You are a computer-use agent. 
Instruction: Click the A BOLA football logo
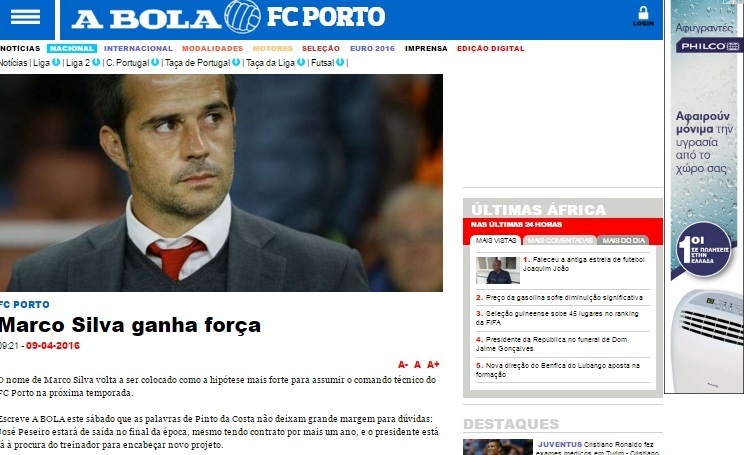click(x=242, y=17)
